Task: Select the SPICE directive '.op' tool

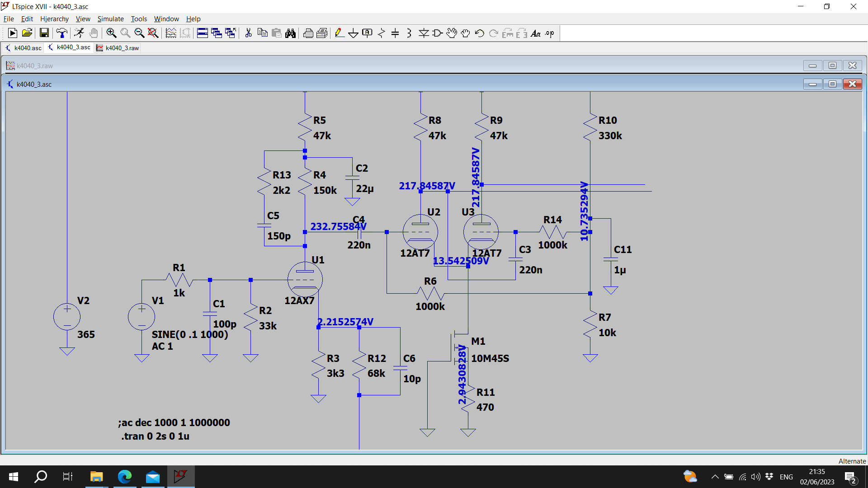Action: (x=550, y=33)
